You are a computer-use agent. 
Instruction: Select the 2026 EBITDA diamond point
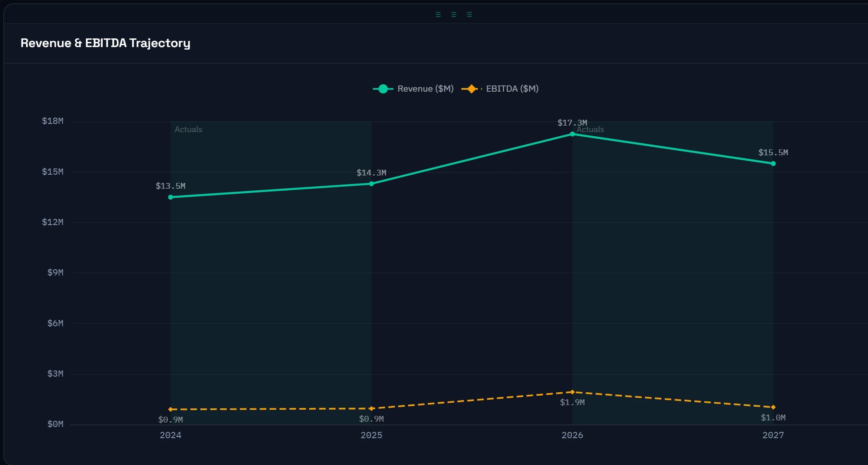coord(572,392)
